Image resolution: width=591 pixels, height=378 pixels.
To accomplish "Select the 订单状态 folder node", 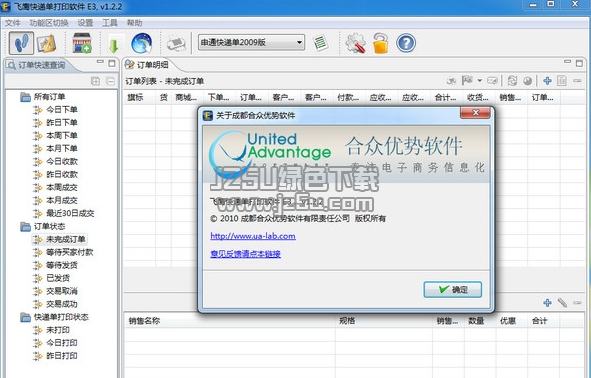I will 43,226.
